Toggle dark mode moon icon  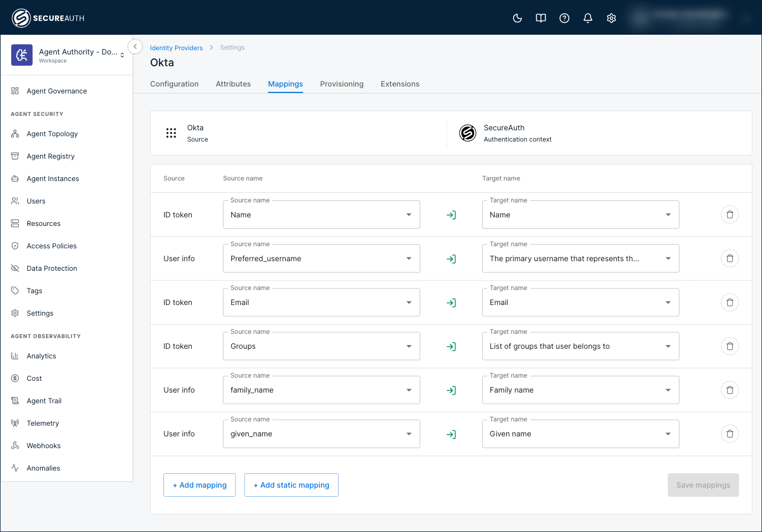click(517, 18)
